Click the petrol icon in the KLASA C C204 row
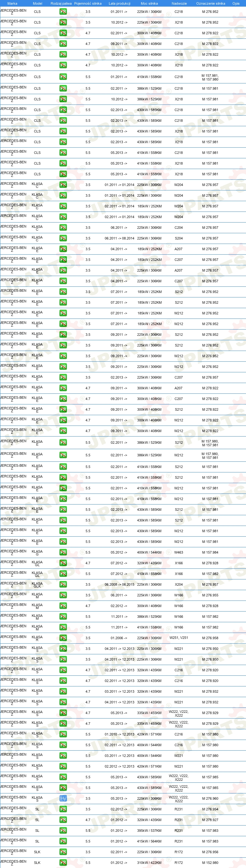The height and width of the screenshot is (868, 246). (63, 228)
